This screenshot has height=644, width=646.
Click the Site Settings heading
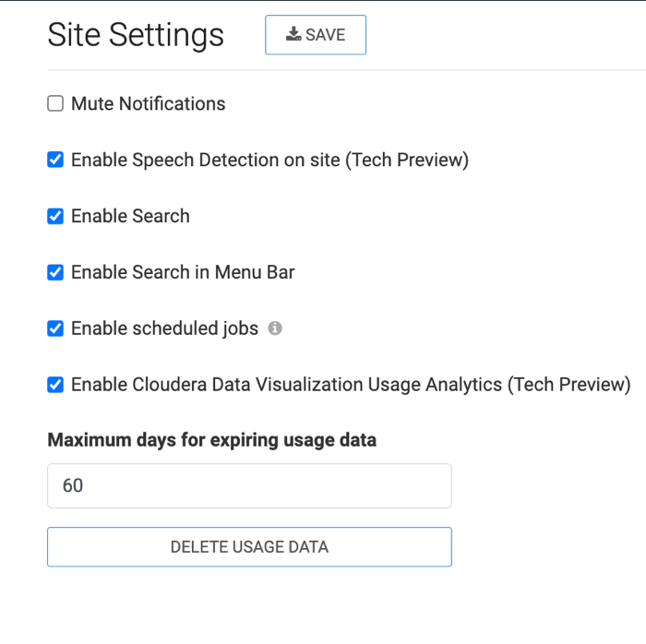click(136, 35)
